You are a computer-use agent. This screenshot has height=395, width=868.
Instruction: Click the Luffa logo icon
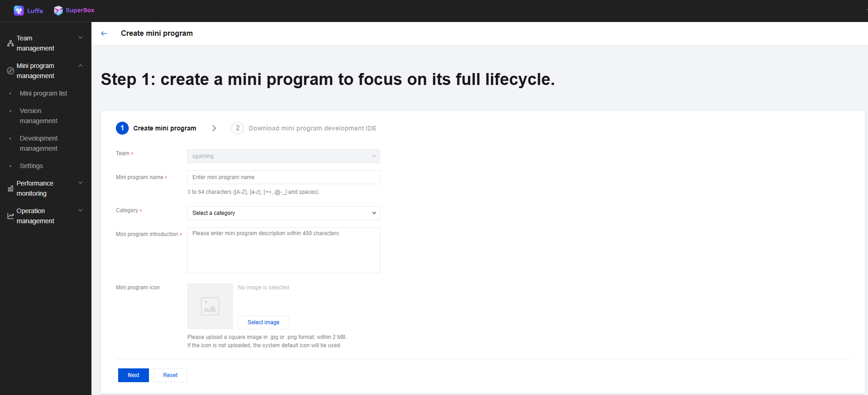tap(18, 10)
